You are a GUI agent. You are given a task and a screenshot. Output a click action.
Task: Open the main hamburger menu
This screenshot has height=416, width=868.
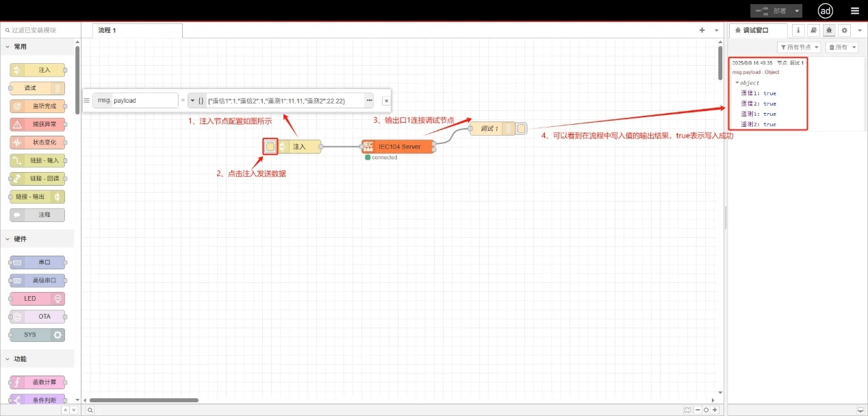click(854, 10)
